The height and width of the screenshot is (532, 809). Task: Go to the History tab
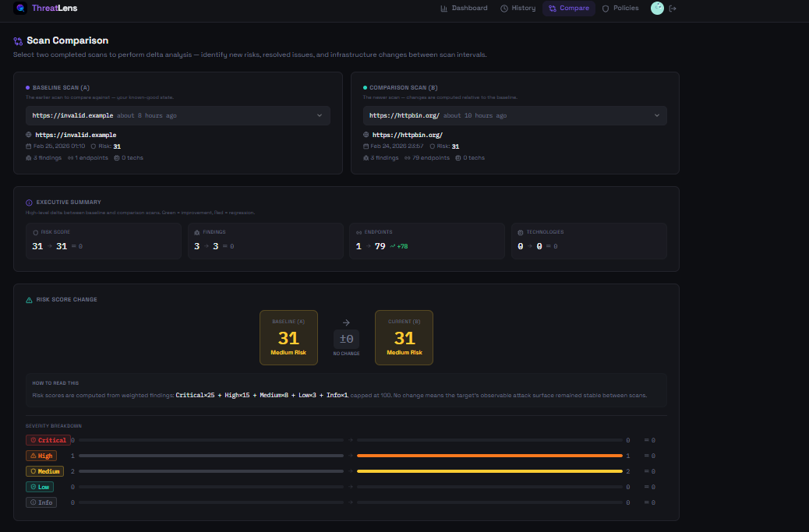coord(518,9)
